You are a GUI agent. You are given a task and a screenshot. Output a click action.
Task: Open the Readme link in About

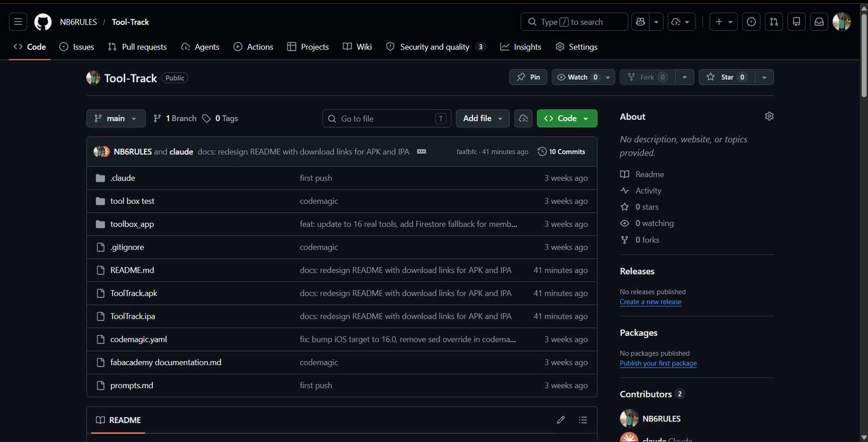pyautogui.click(x=642, y=174)
